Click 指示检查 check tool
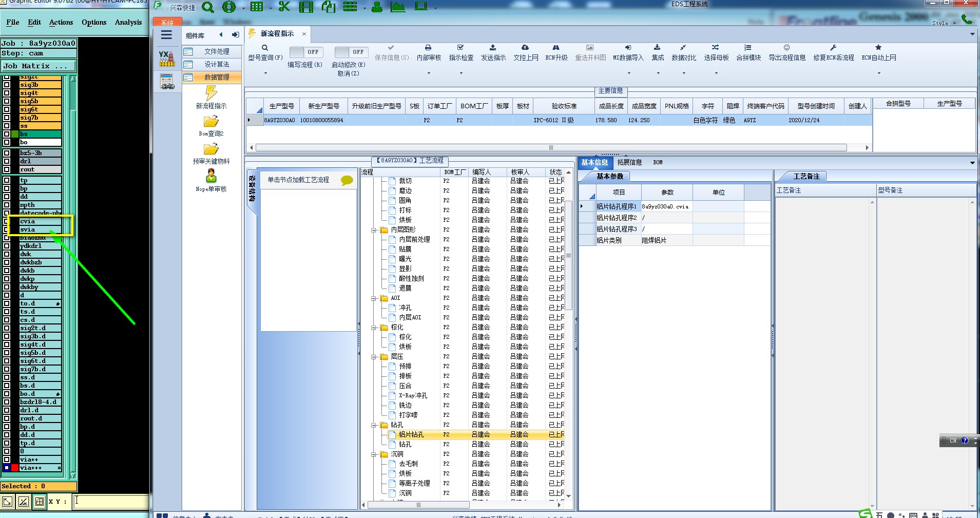This screenshot has width=980, height=518. tap(461, 53)
